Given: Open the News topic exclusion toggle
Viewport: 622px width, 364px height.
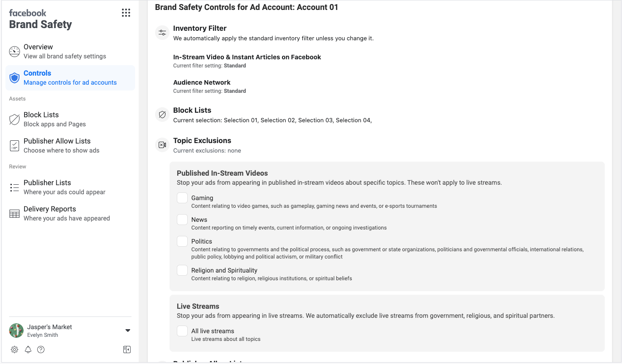Looking at the screenshot, I should click(x=182, y=219).
